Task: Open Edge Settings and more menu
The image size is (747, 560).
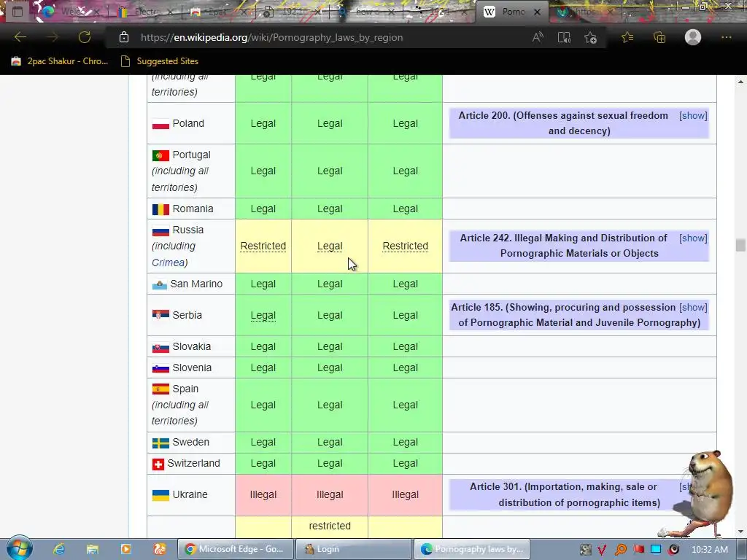Action: click(726, 37)
